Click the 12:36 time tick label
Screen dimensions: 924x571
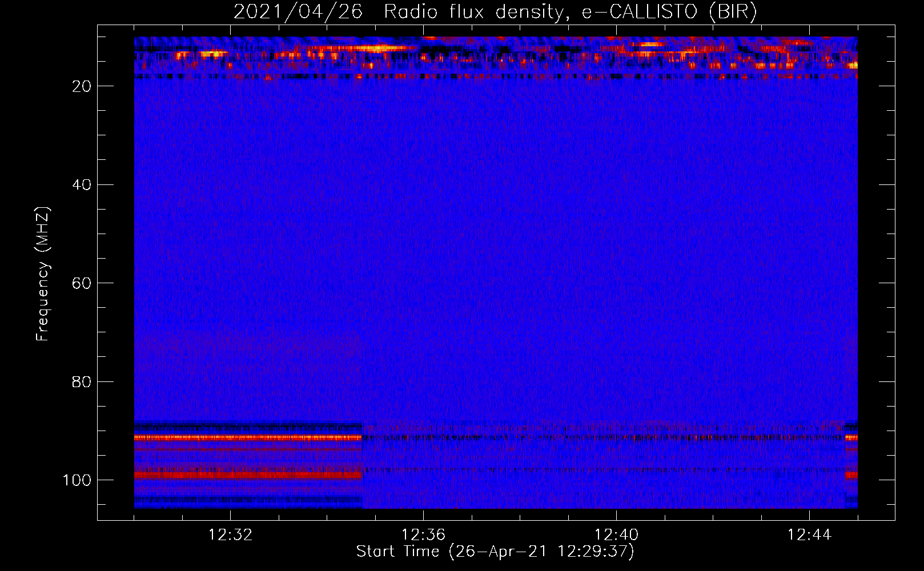click(x=423, y=535)
